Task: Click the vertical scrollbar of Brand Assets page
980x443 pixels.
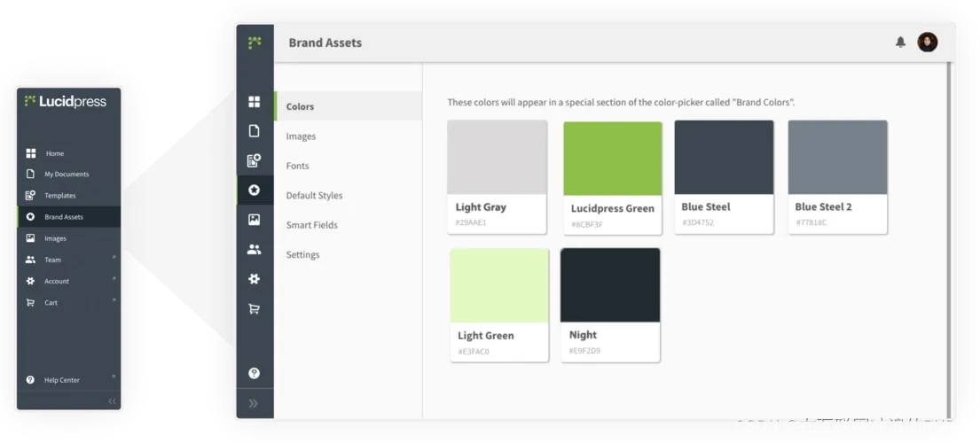Action: coord(949,240)
